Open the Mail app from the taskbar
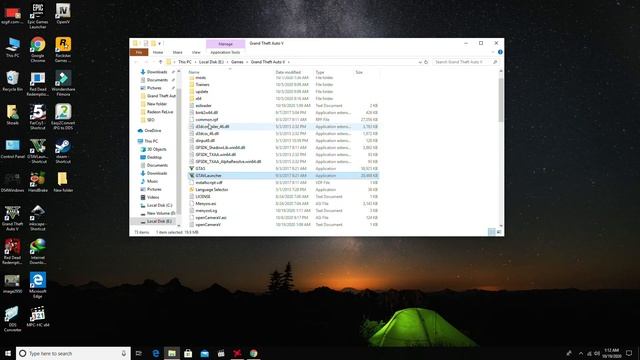The height and width of the screenshot is (360, 640). point(204,353)
